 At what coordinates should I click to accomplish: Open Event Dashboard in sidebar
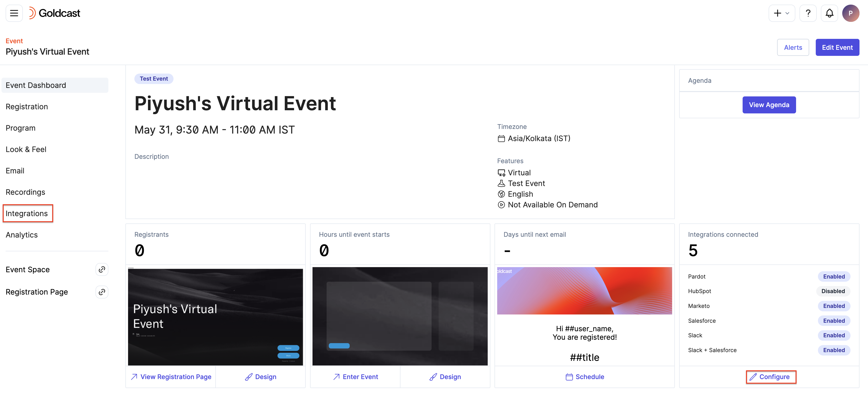(x=55, y=85)
